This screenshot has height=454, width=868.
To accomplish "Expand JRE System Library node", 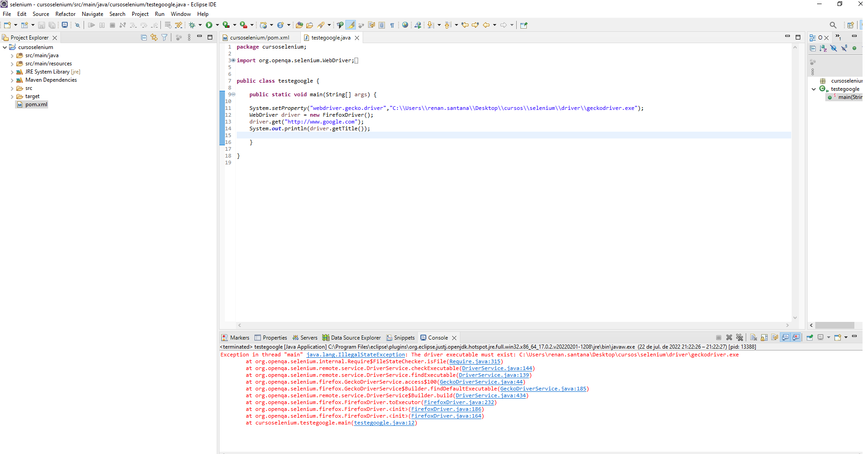I will 12,72.
